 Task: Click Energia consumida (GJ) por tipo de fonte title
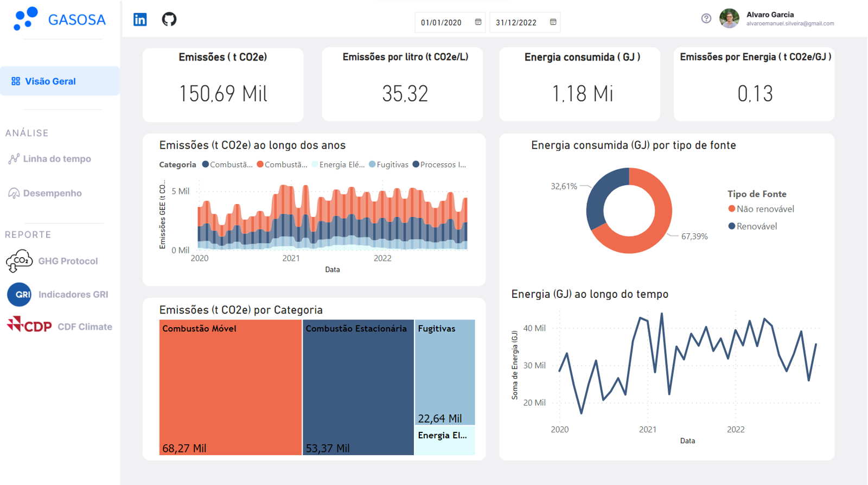point(633,145)
